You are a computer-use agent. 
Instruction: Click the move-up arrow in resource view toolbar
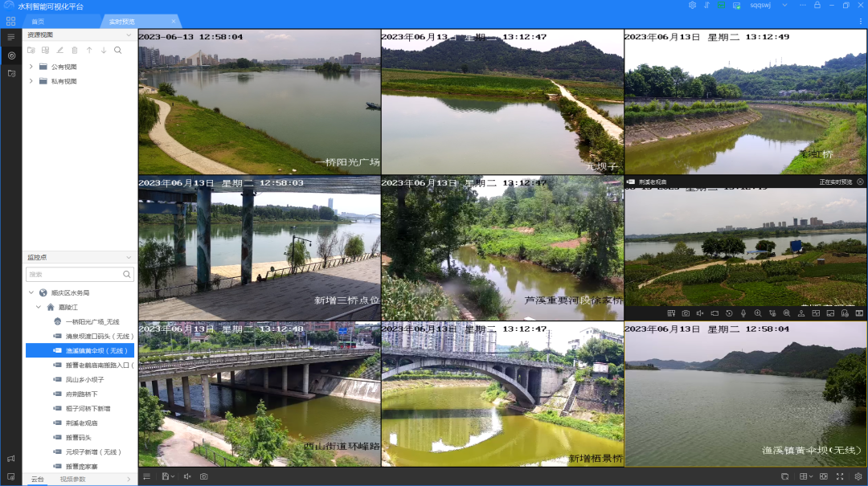pyautogui.click(x=89, y=50)
